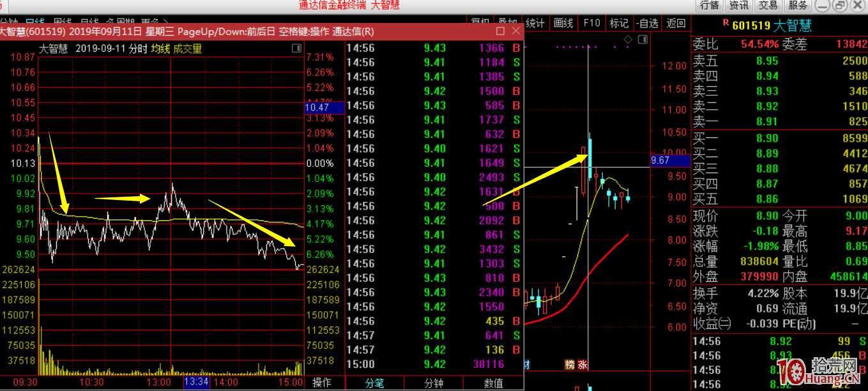Open the 资讯 (news) menu
The width and height of the screenshot is (868, 391).
[739, 6]
